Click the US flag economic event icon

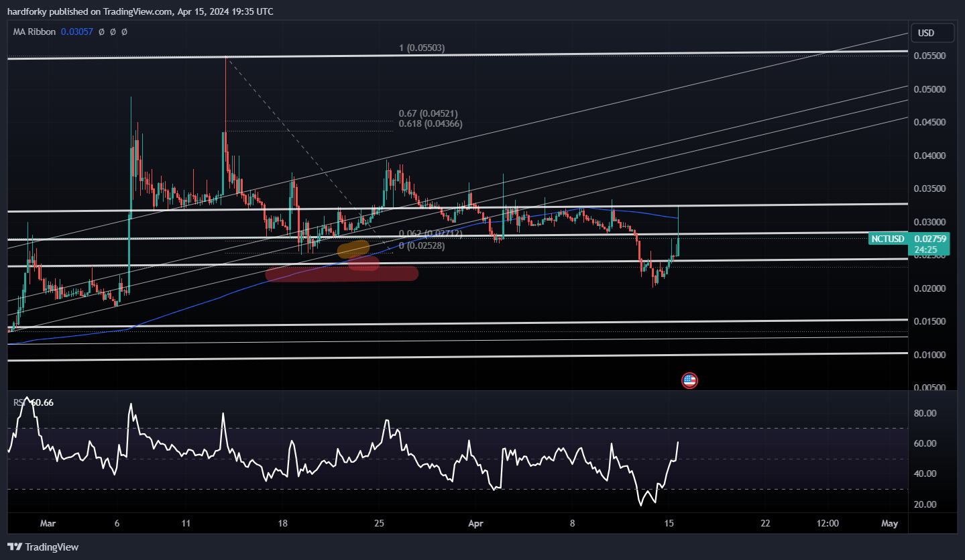[x=689, y=380]
